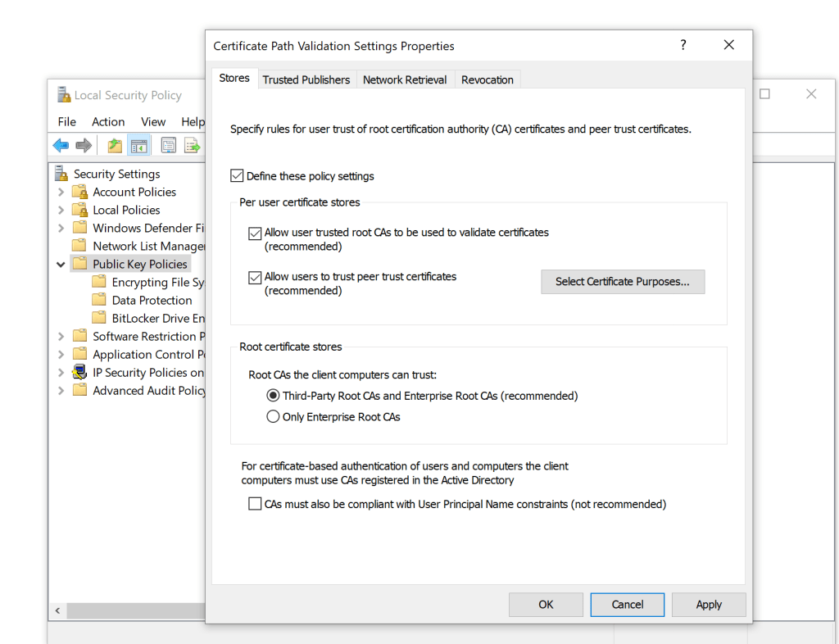The width and height of the screenshot is (839, 644).
Task: Select Only Enterprise Root CAs option
Action: pos(274,417)
